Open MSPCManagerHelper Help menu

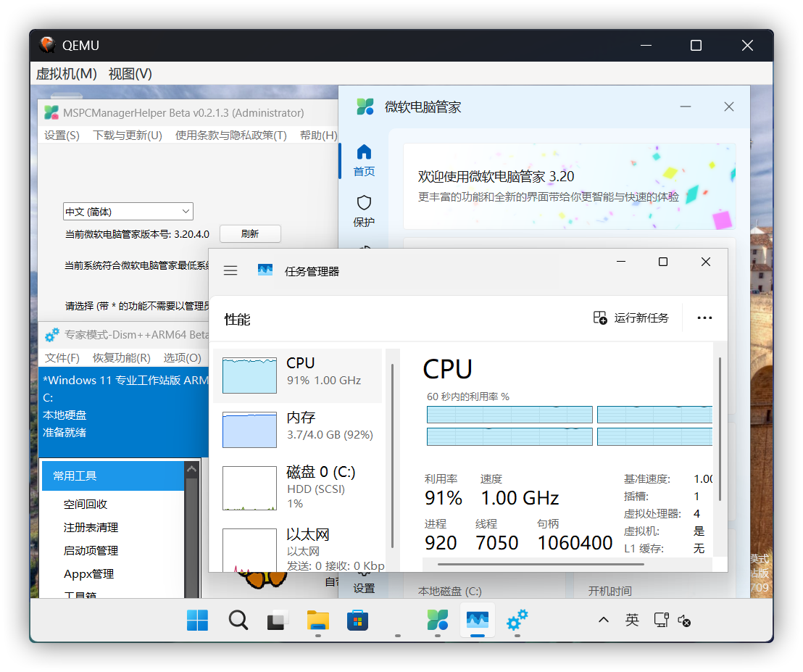pyautogui.click(x=319, y=136)
